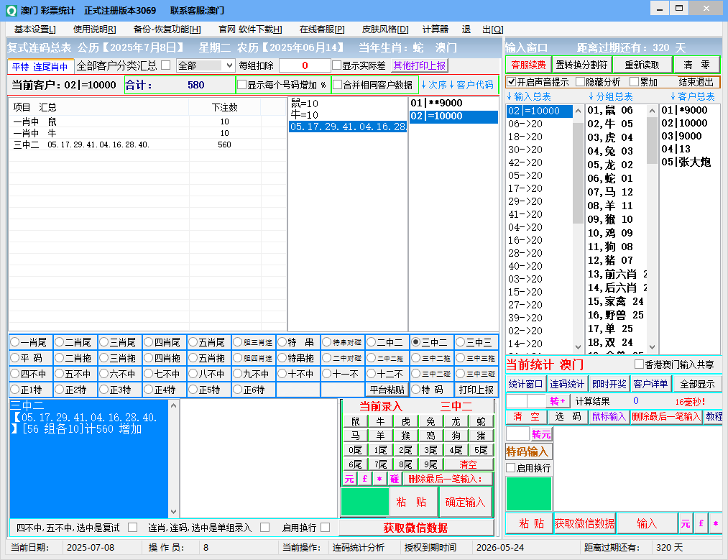
Task: Toggle 连肖,连码,选中是单组录入 checkbox
Action: click(264, 528)
